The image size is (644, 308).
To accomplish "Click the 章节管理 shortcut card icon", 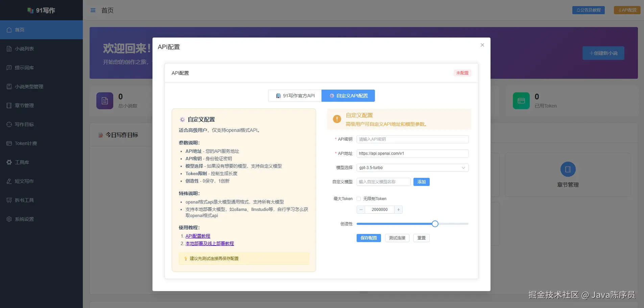I will point(568,169).
